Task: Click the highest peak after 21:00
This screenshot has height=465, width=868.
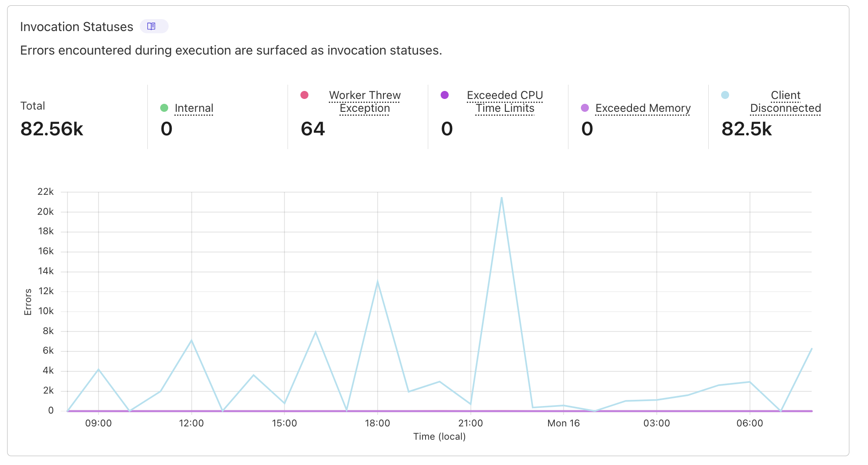Action: click(501, 197)
